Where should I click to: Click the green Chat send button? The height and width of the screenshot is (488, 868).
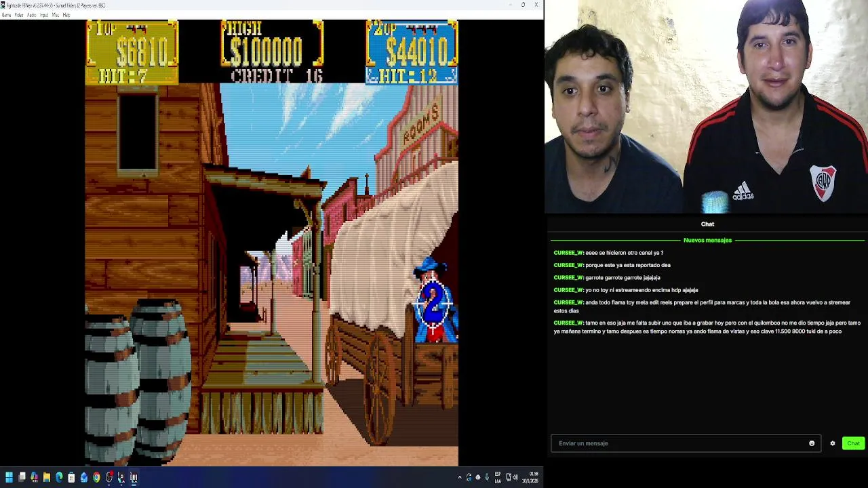[x=853, y=443]
